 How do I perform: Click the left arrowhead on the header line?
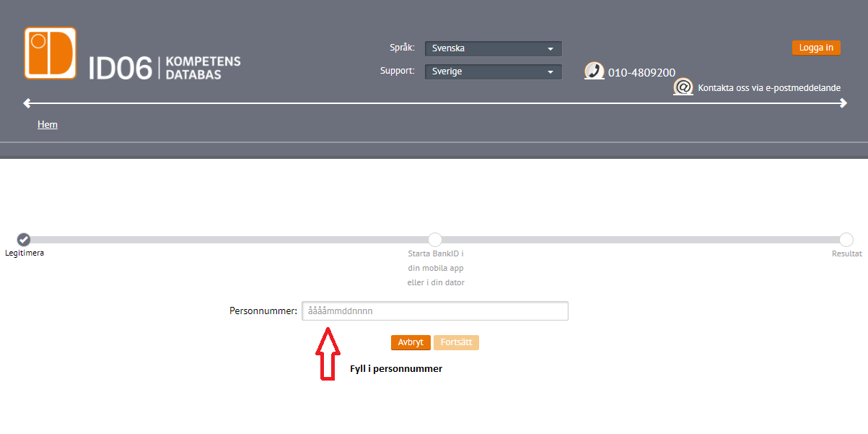click(27, 103)
